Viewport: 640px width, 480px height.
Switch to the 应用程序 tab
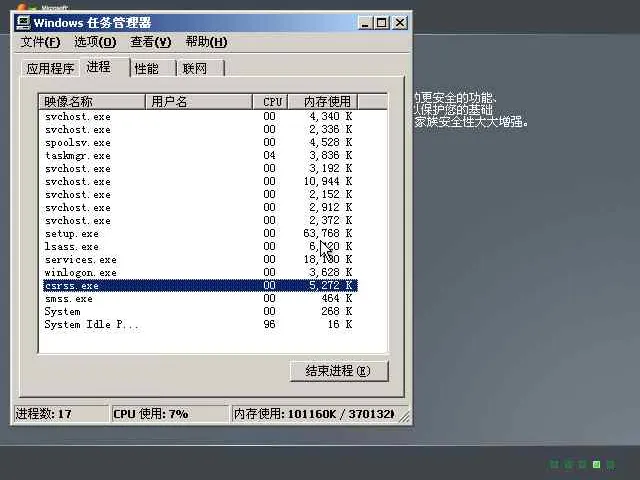click(50, 68)
